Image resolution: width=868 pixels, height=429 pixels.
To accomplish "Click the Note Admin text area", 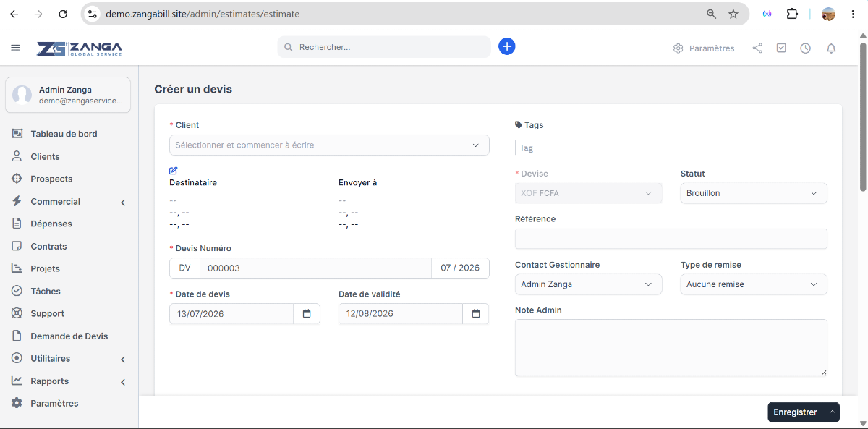I will (x=671, y=348).
